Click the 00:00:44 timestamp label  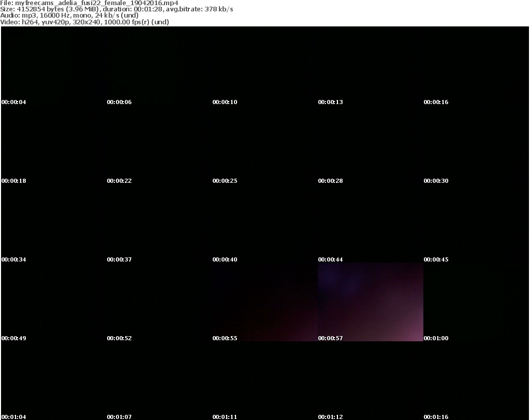click(330, 259)
